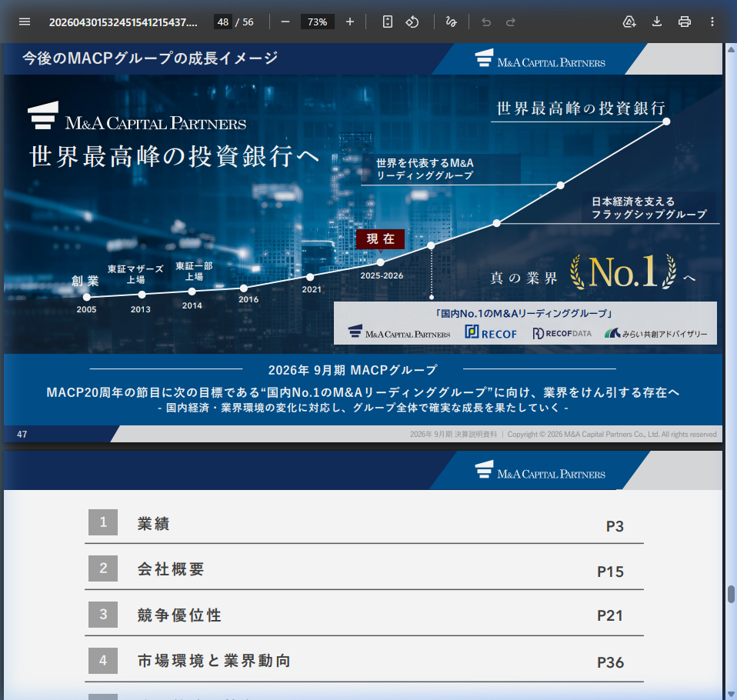Click page reference P36
The width and height of the screenshot is (737, 700).
coord(610,662)
